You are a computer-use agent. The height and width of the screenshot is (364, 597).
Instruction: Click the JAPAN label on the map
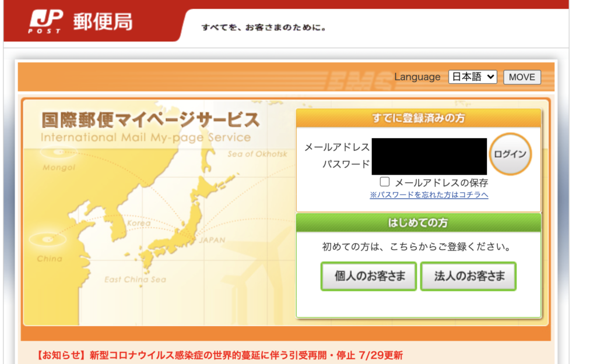pyautogui.click(x=212, y=240)
